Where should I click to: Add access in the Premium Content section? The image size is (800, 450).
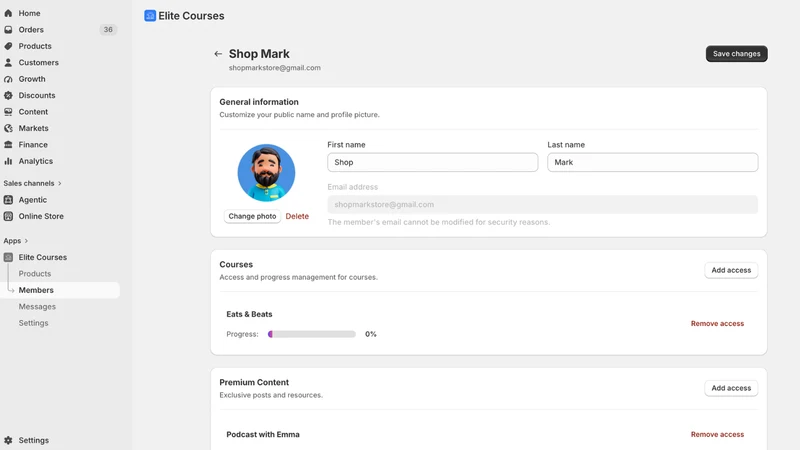click(x=731, y=388)
